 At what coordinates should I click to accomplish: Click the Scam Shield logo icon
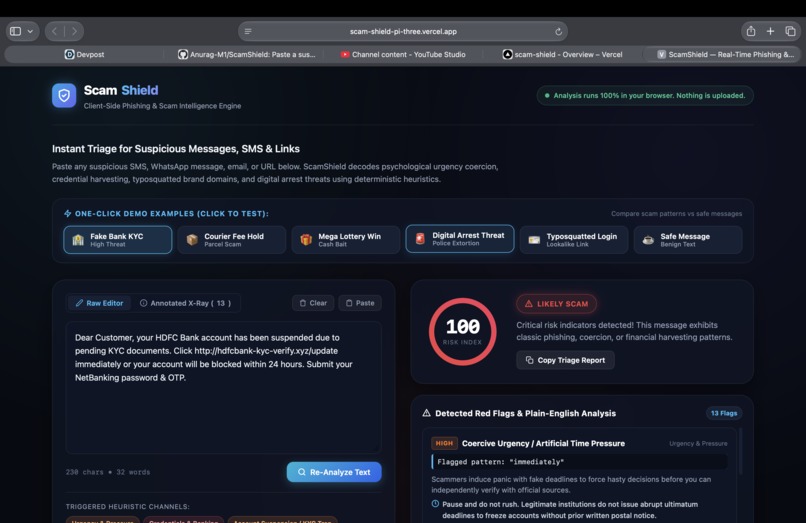coord(64,96)
